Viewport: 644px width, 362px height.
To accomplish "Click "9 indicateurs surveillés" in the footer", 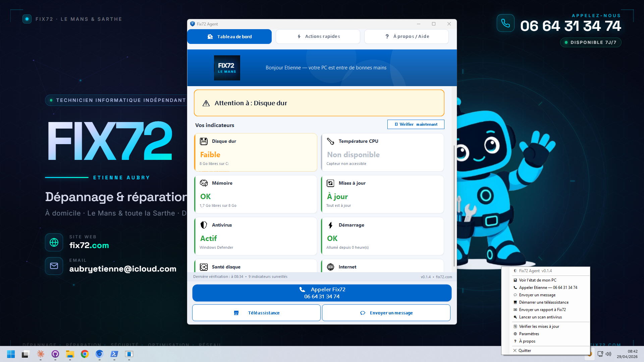I will [x=268, y=277].
